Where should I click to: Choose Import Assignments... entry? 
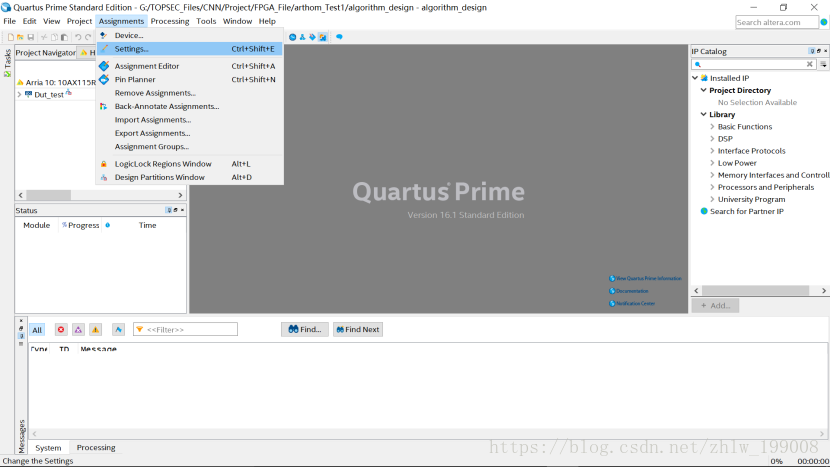[x=190, y=120]
